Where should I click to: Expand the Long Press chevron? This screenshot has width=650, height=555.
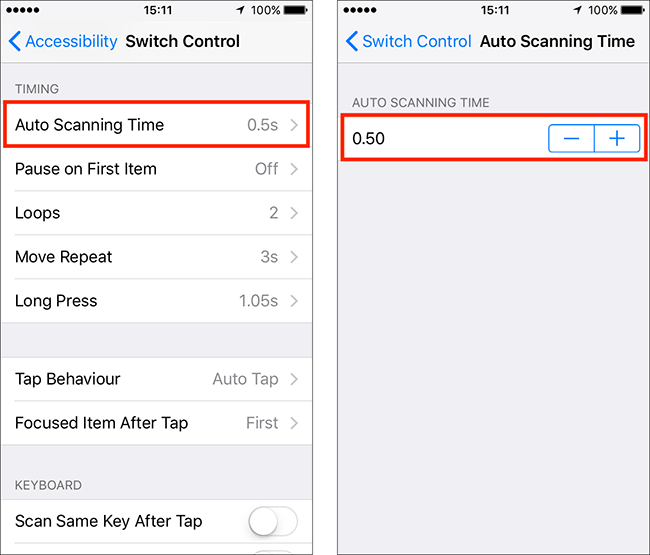[294, 301]
